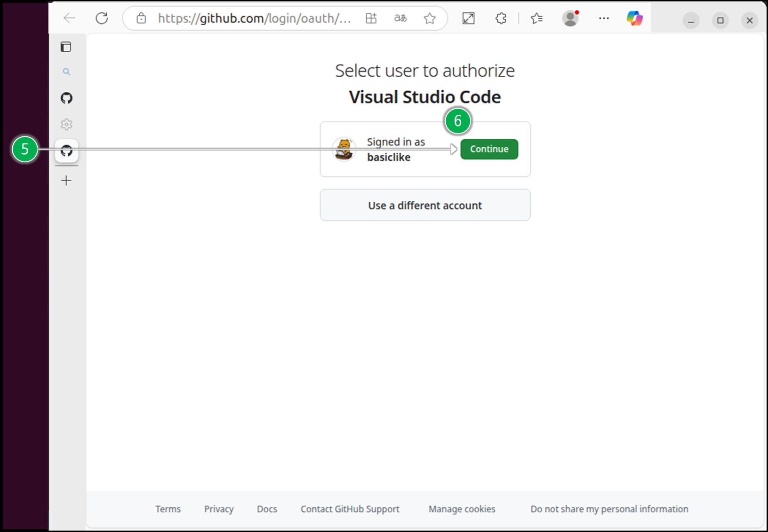Open the Docs footer link

(267, 509)
